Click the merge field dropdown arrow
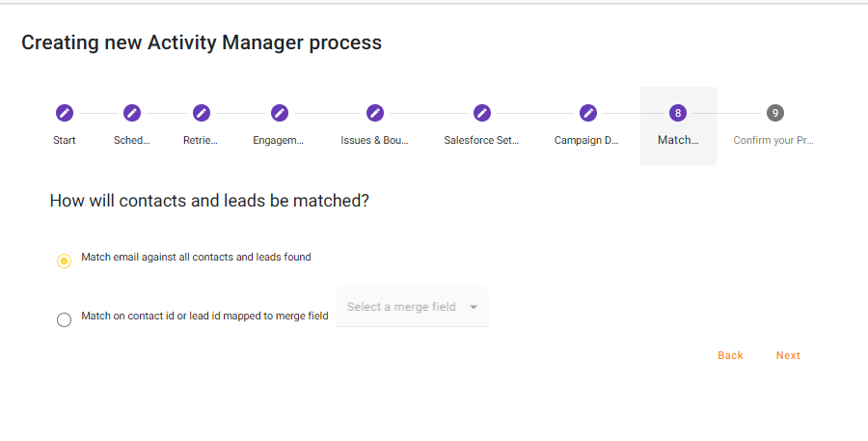 [474, 307]
